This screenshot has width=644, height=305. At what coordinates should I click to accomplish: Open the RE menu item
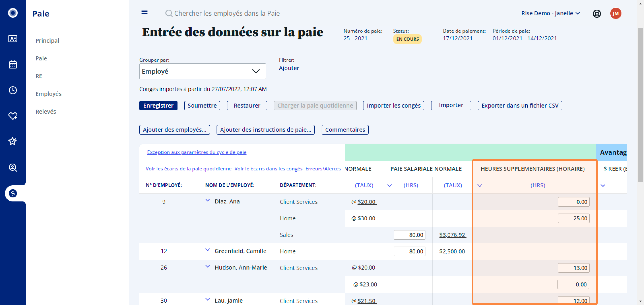pyautogui.click(x=39, y=76)
